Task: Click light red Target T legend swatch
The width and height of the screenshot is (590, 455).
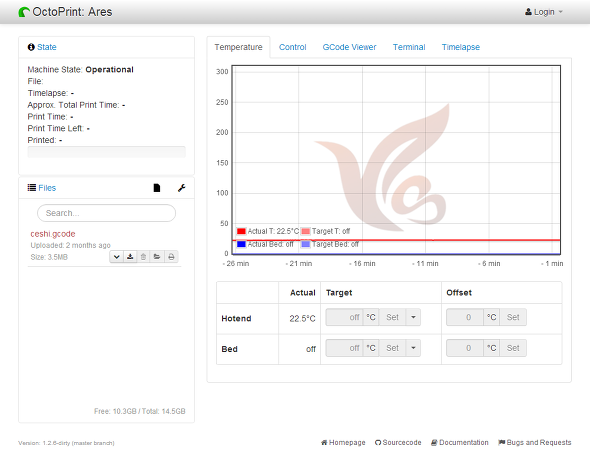Action: [306, 231]
